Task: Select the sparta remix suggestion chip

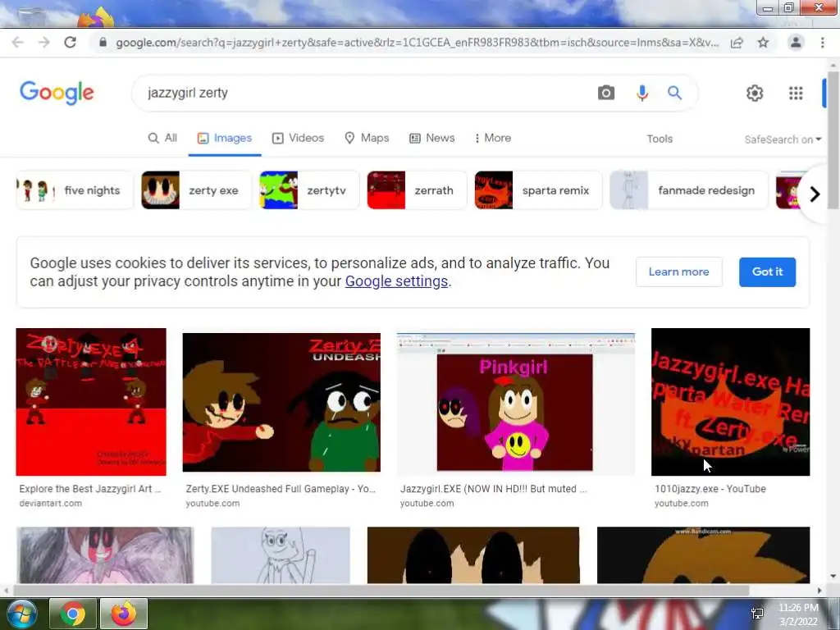Action: [538, 190]
